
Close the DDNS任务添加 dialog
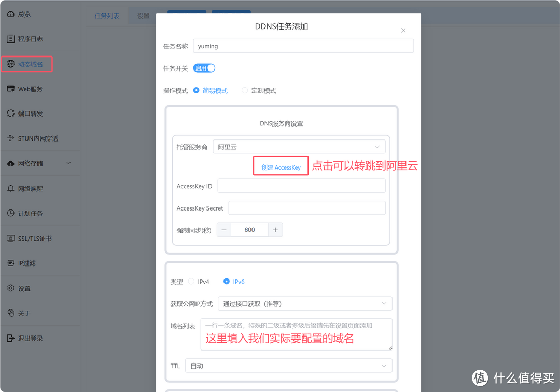tap(403, 31)
